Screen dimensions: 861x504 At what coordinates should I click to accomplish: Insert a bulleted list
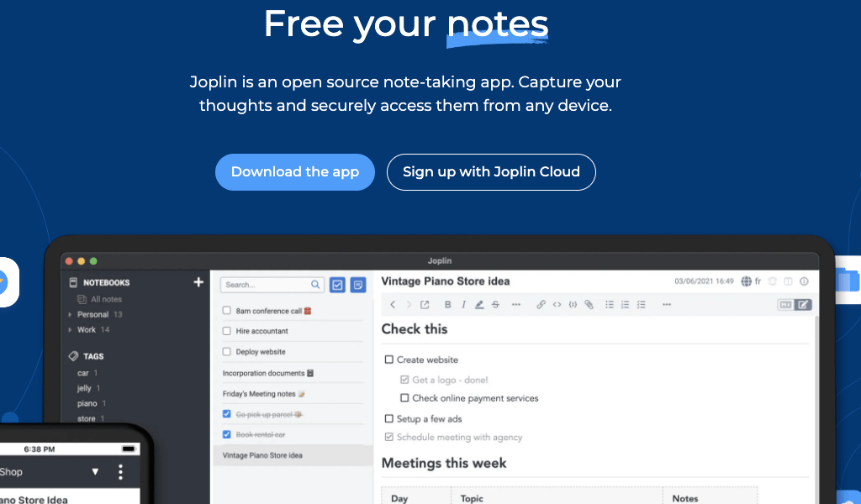610,304
